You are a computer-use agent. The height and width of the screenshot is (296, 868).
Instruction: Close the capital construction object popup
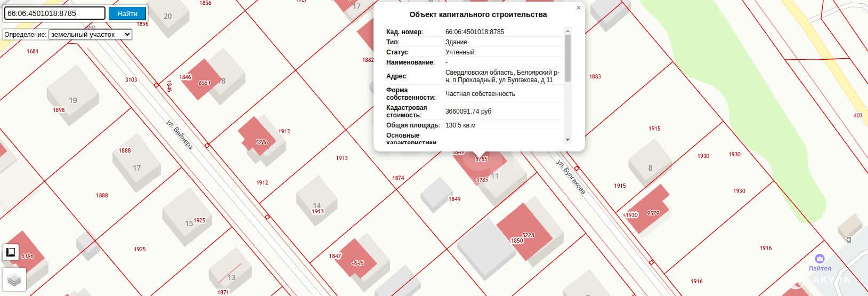(579, 8)
